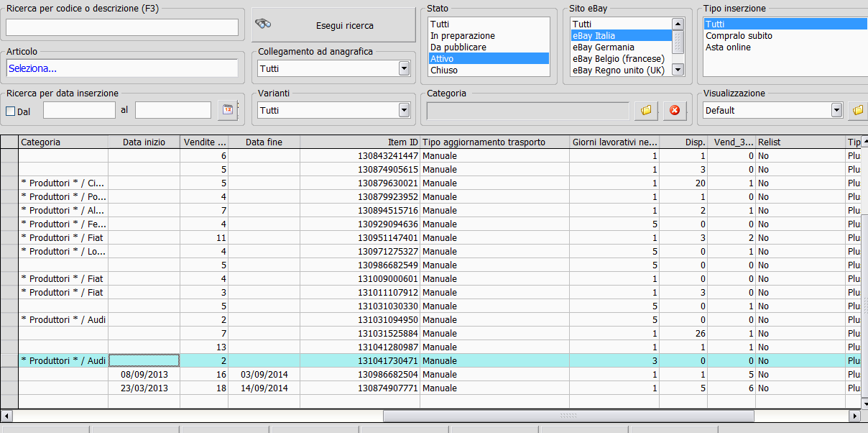Screen dimensions: 868x433
Task: Select Asta online listing type
Action: point(785,47)
